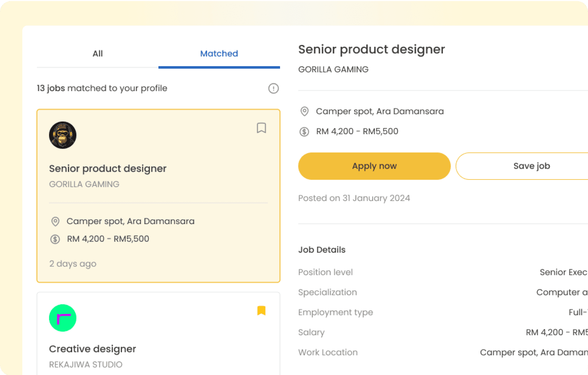Click salary dollar icon in job card

click(55, 239)
